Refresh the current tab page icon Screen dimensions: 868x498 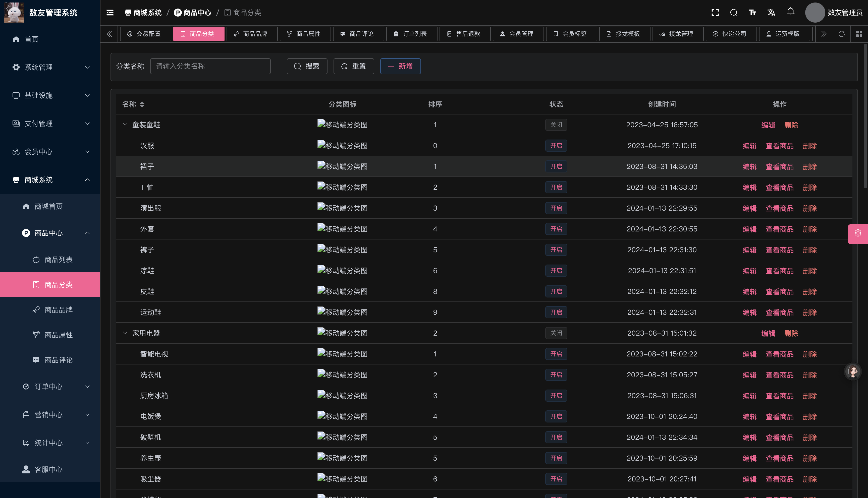click(x=842, y=34)
